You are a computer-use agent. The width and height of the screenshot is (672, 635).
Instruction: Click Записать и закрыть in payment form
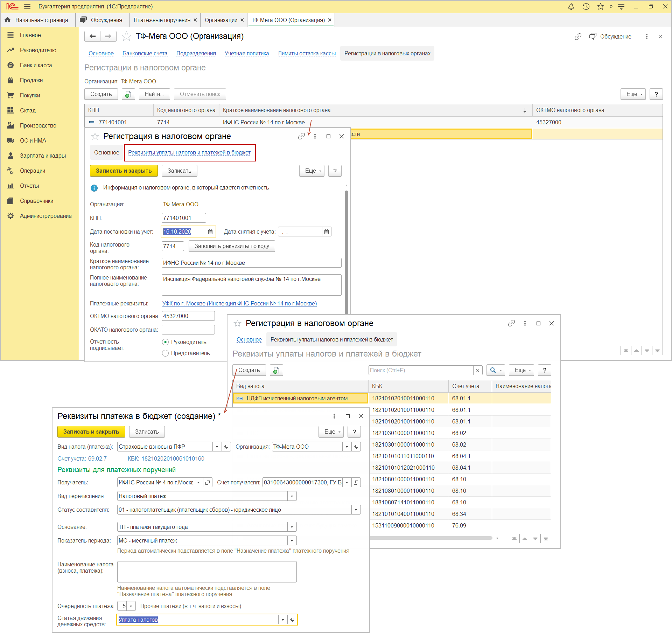[x=91, y=432]
